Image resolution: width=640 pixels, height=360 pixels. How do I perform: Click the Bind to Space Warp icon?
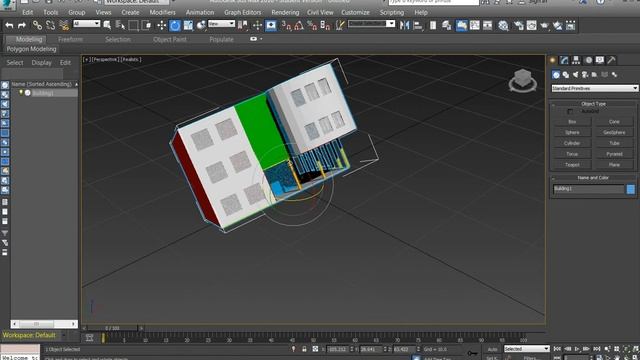pyautogui.click(x=64, y=26)
